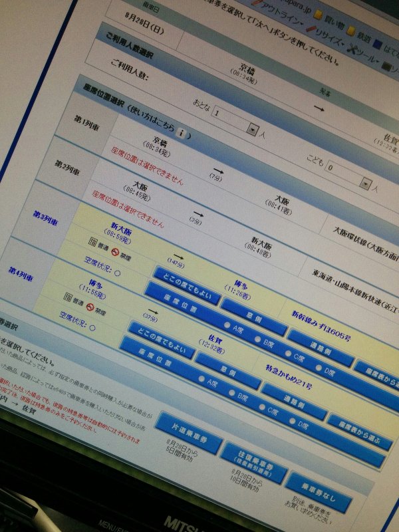
Task: Click 大阪 (08:45発) departure in 第2列車 row
Action: click(138, 192)
